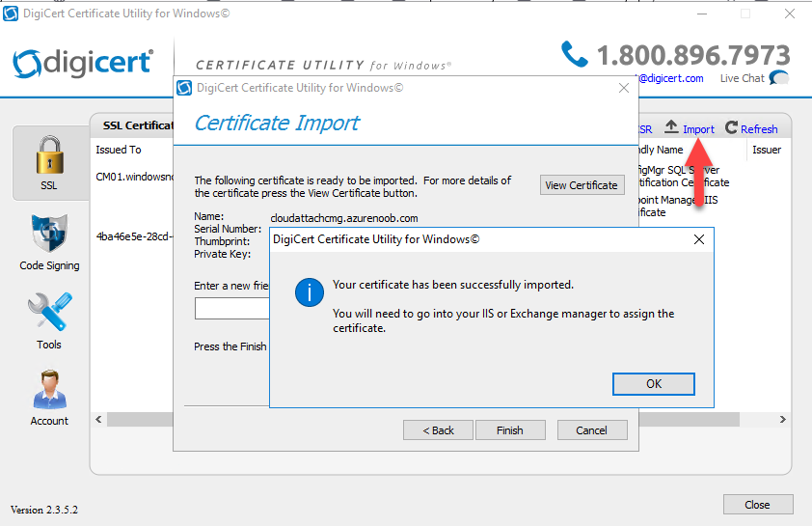Click the 1.800.896.7973 phone number
The height and width of the screenshot is (526, 812).
693,55
